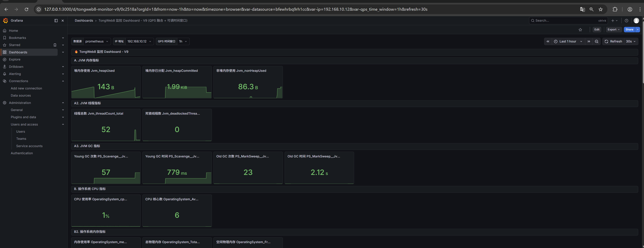
Task: Star this dashboard as favorite
Action: coord(580,30)
